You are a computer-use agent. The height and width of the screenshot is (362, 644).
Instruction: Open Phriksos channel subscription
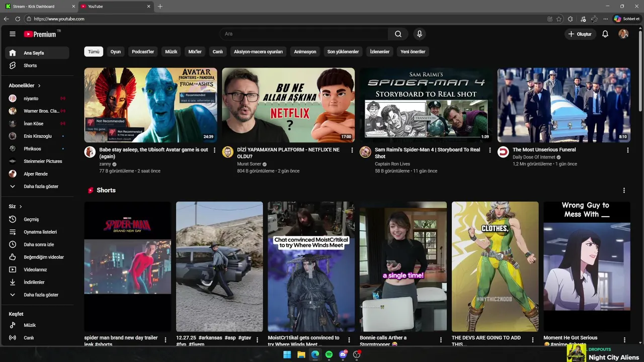click(37, 149)
